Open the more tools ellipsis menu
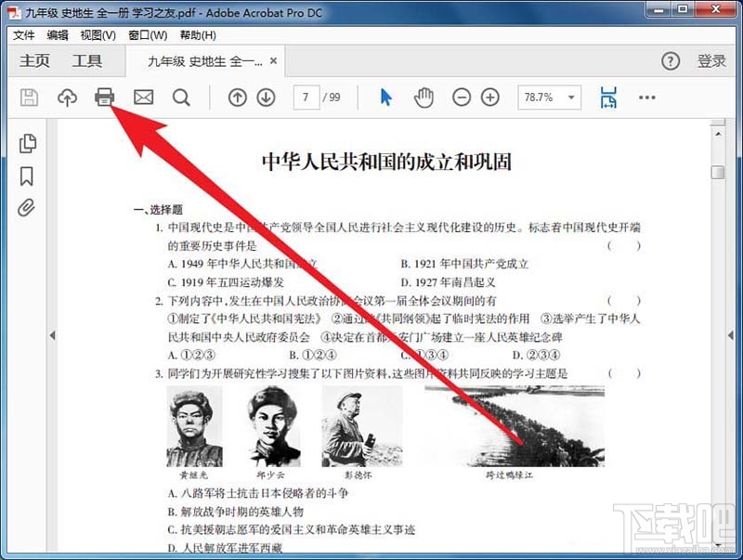This screenshot has height=560, width=743. [647, 98]
